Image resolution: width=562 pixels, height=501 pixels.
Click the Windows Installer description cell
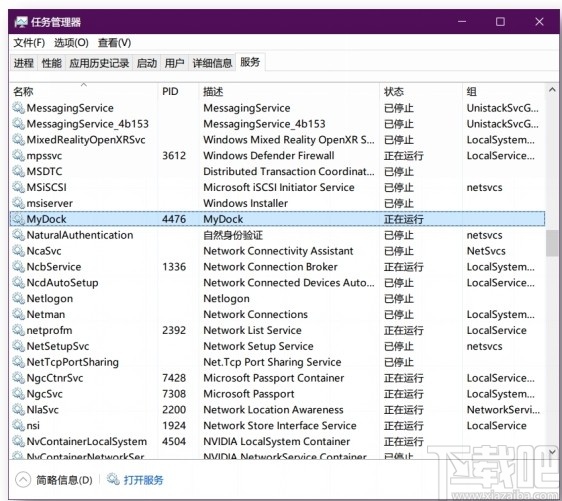(x=246, y=203)
